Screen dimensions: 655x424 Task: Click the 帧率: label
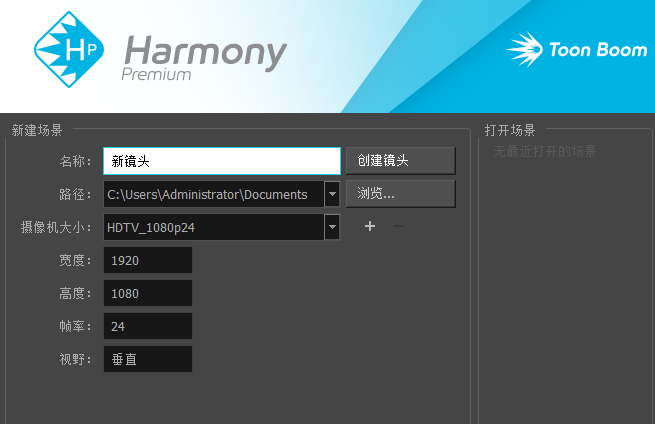pos(75,326)
